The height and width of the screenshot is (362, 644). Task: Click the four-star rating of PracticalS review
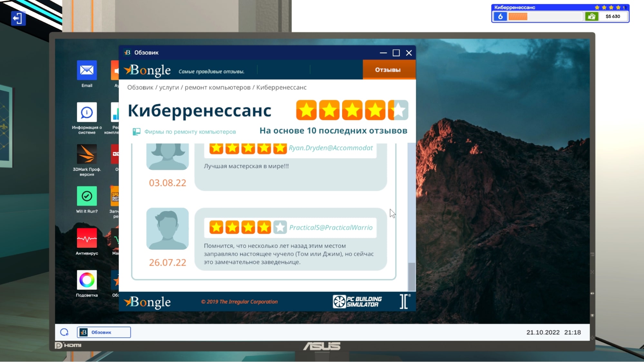248,227
